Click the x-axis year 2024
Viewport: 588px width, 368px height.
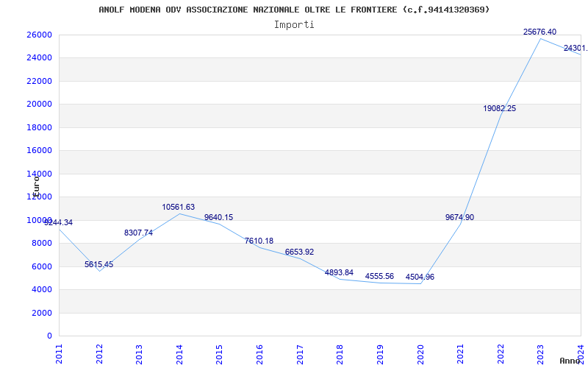click(581, 355)
